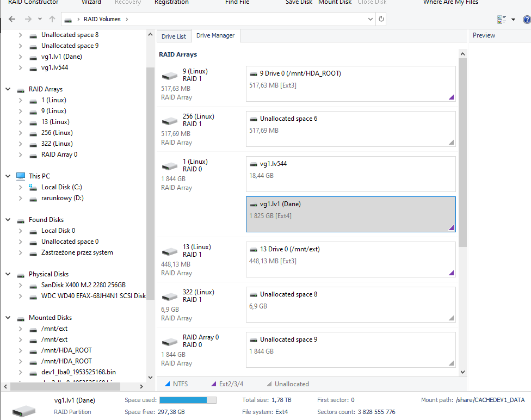Select the 9 Drive 0 (/mnt/HDA_ROOT) partition

pyautogui.click(x=350, y=84)
